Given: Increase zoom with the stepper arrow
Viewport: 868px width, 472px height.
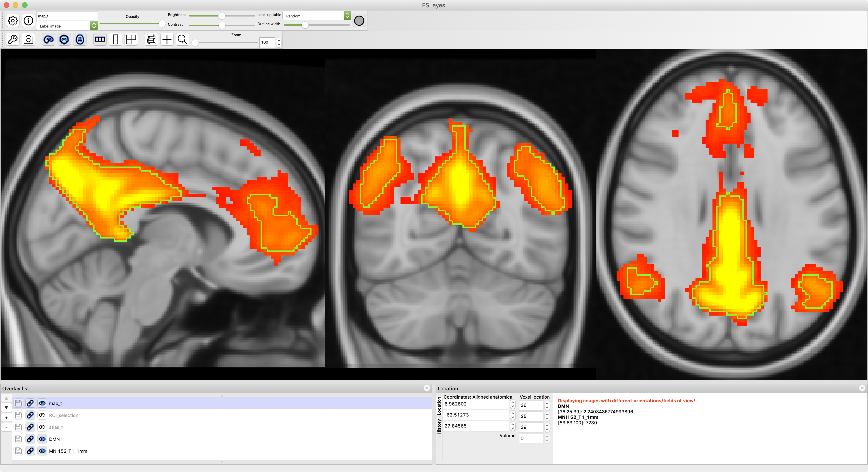Looking at the screenshot, I should (x=279, y=40).
